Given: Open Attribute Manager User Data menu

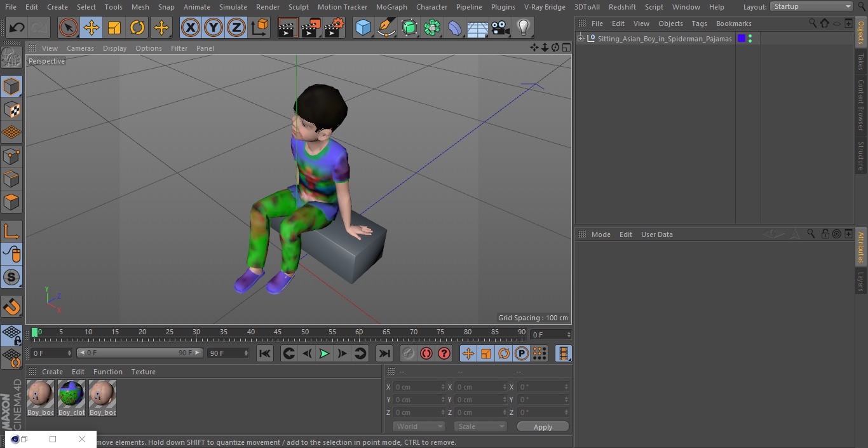Looking at the screenshot, I should [x=656, y=234].
